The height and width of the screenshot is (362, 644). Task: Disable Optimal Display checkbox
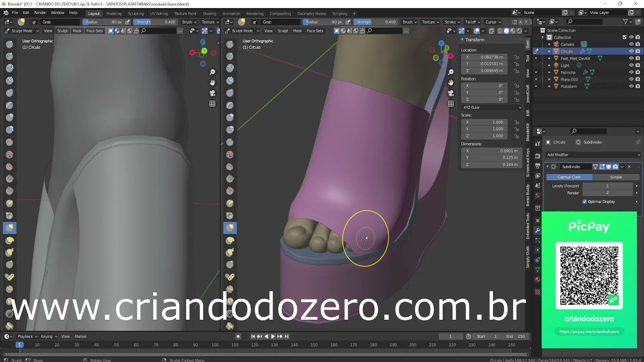[585, 202]
